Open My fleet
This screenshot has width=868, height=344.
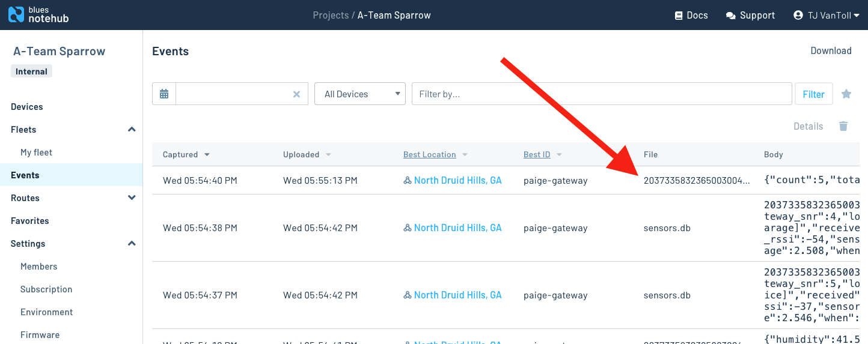36,152
